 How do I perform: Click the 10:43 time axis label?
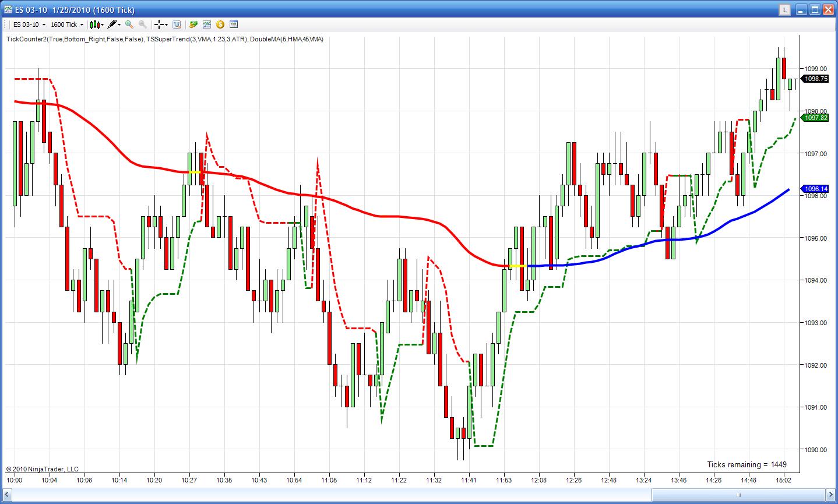point(259,481)
